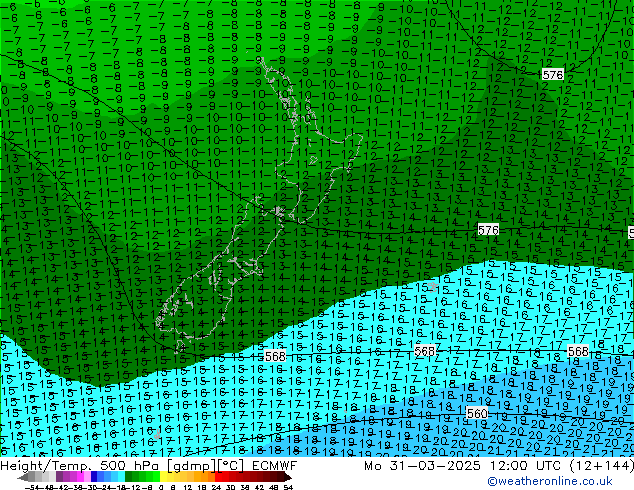This screenshot has height=490, width=634.
Task: Click the 560 contour label
Action: point(477,414)
